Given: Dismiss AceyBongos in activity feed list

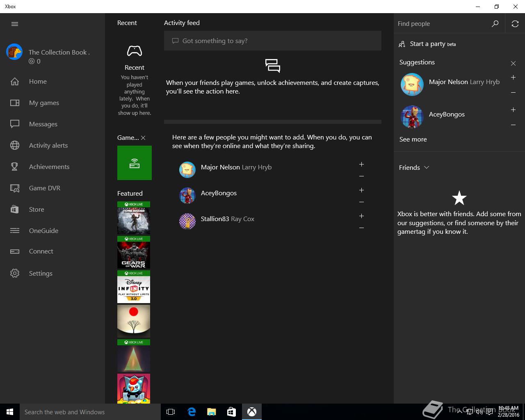Looking at the screenshot, I should click(361, 202).
